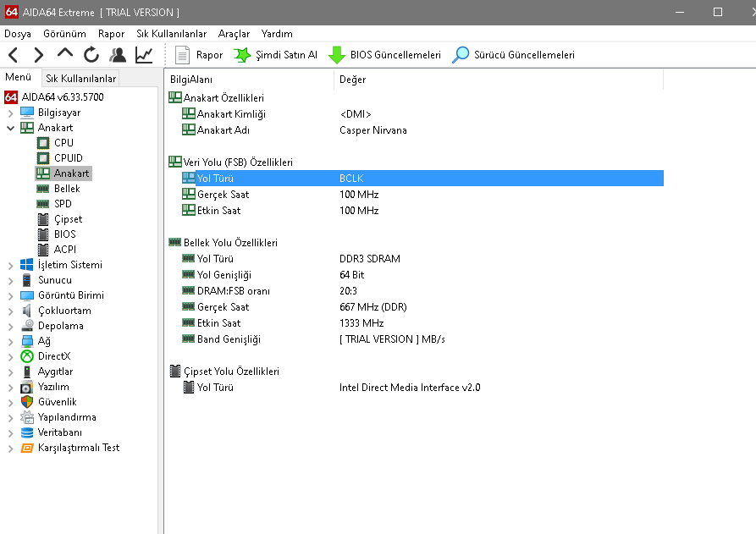Viewport: 756px width, 534px height.
Task: Select the Band Genişliği row
Action: coord(415,339)
